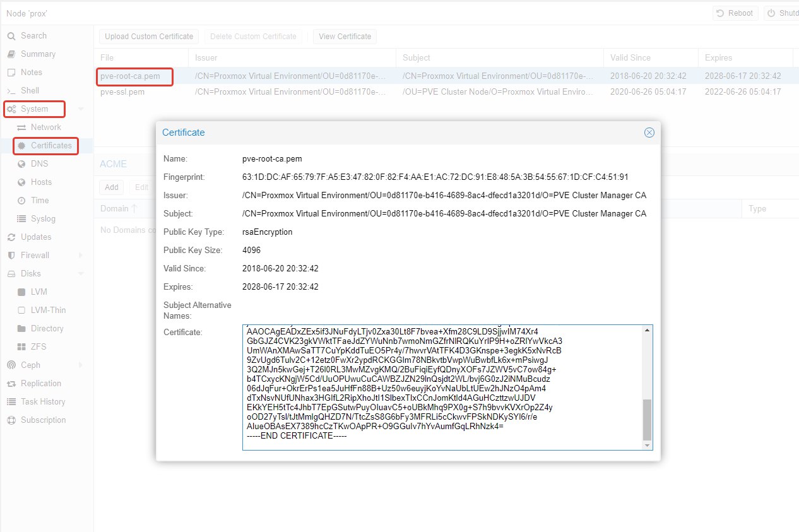Sort by the Subject column header

tap(500, 57)
